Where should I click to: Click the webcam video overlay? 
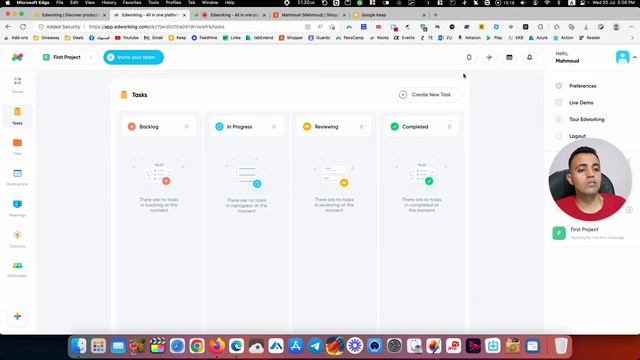click(590, 180)
